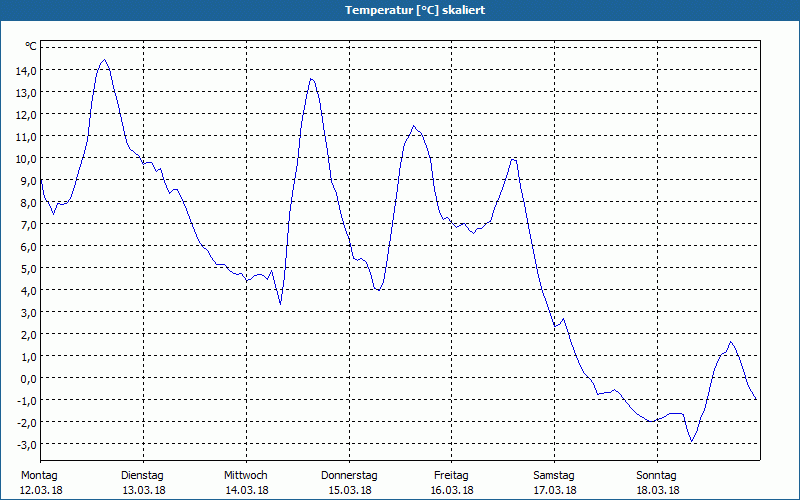This screenshot has width=800, height=500.
Task: Click the -2,0 y-axis label
Action: point(27,422)
